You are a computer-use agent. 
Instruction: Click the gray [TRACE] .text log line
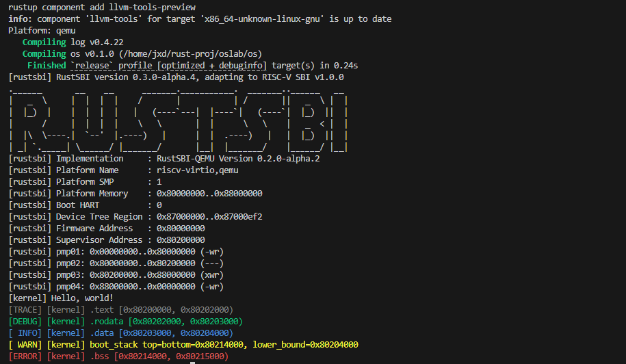coord(120,309)
